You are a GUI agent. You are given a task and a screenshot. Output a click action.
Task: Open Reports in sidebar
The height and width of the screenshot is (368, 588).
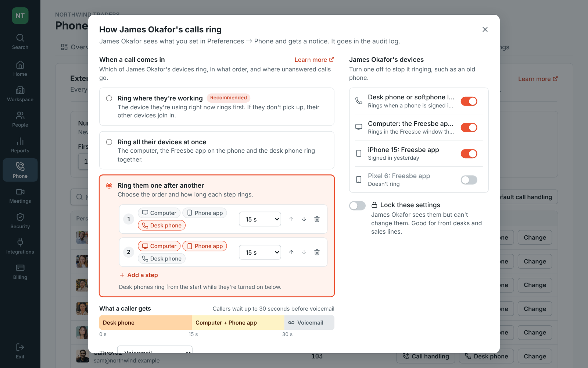(x=20, y=145)
